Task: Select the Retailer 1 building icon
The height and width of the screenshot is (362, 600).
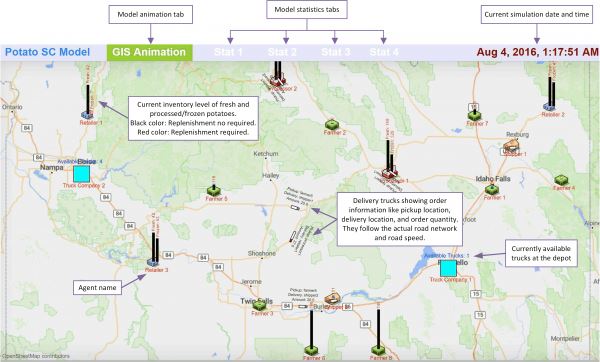Action: pyautogui.click(x=87, y=115)
